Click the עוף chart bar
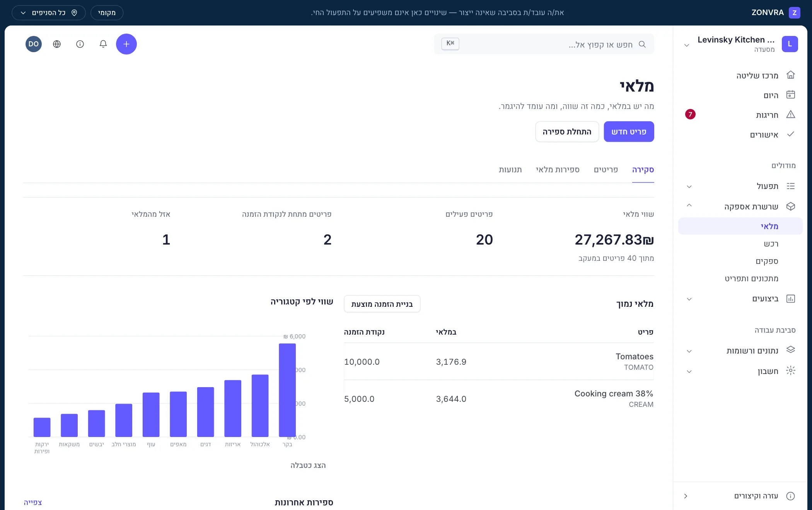 pyautogui.click(x=151, y=415)
